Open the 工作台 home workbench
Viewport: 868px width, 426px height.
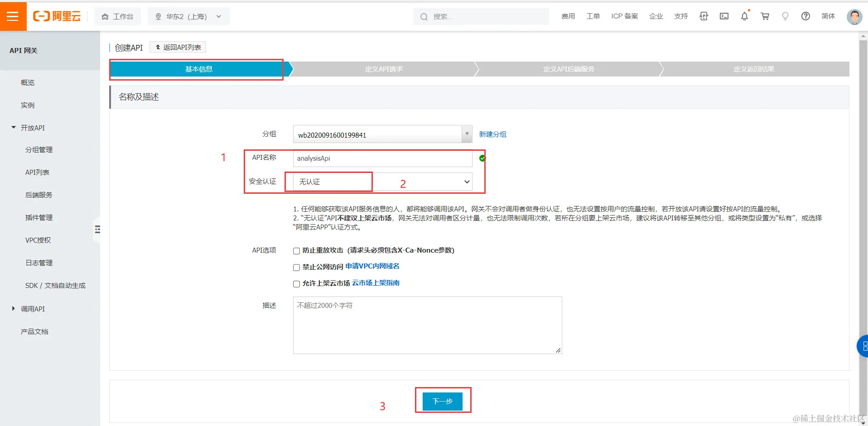[x=117, y=16]
